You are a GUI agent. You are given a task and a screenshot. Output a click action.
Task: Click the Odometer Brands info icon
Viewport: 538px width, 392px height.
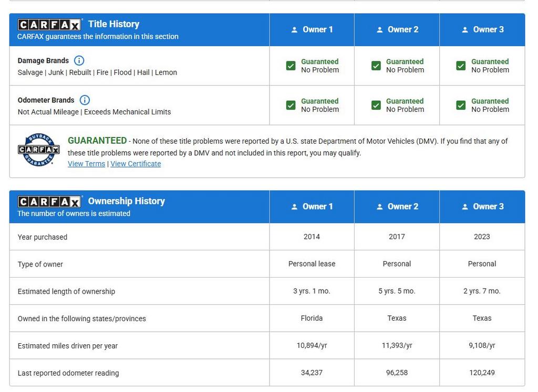85,100
